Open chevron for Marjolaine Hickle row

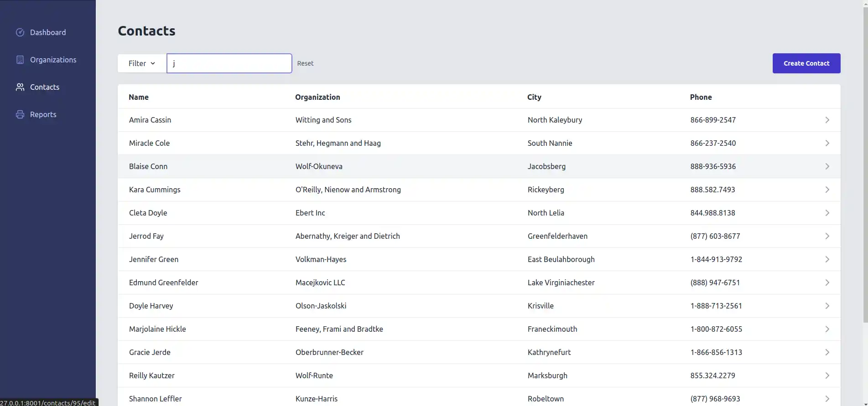click(827, 329)
